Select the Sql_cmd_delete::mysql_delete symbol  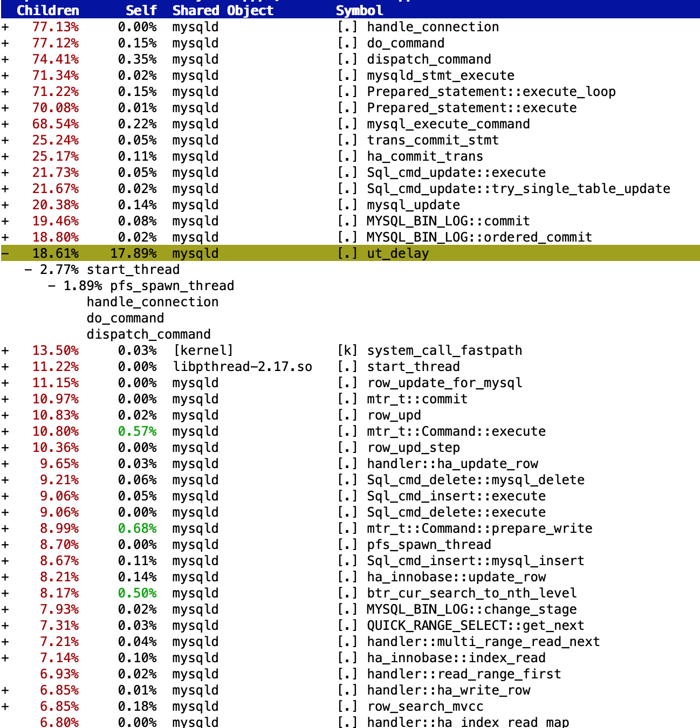pyautogui.click(x=476, y=480)
